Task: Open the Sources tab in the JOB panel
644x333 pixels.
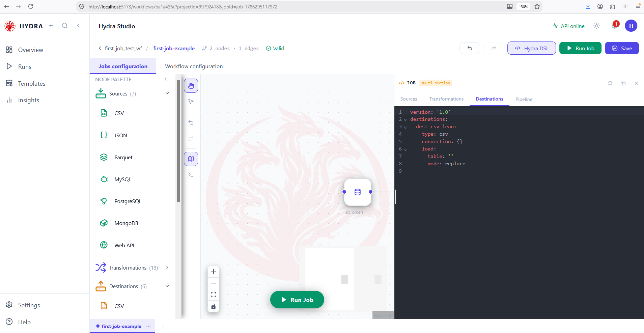Action: pyautogui.click(x=409, y=99)
